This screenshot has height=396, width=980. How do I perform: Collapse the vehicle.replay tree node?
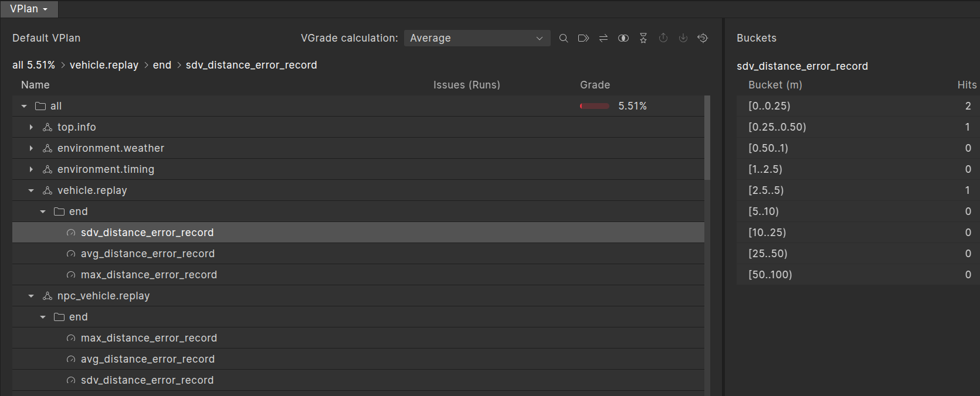coord(31,190)
